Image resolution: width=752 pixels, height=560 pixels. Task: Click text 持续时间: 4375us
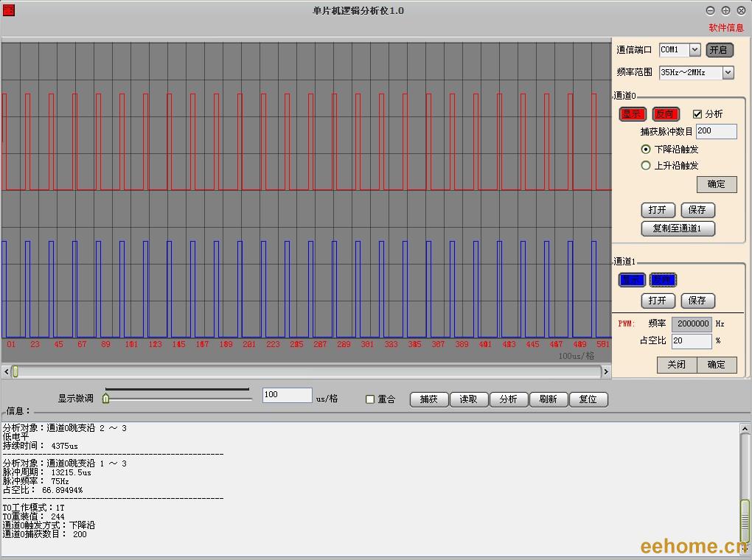click(41, 446)
